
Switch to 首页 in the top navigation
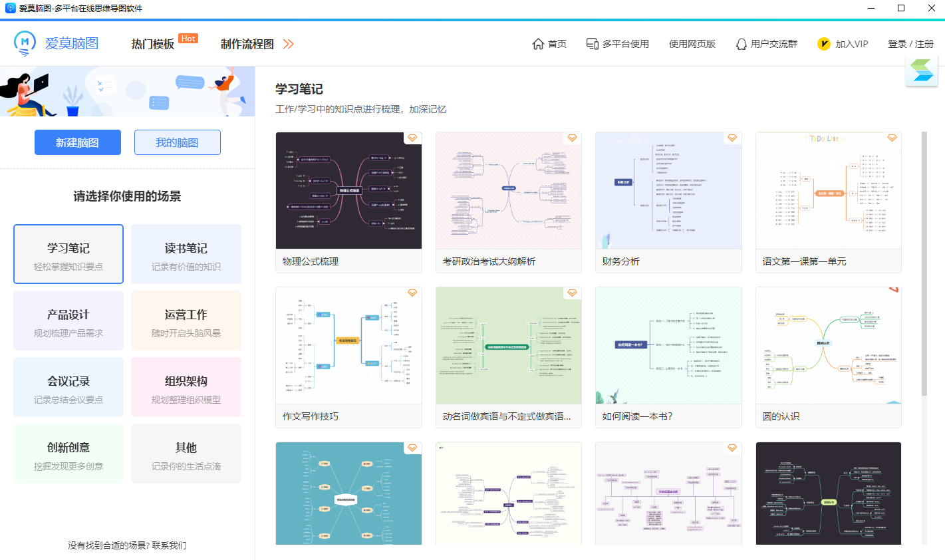coord(556,43)
